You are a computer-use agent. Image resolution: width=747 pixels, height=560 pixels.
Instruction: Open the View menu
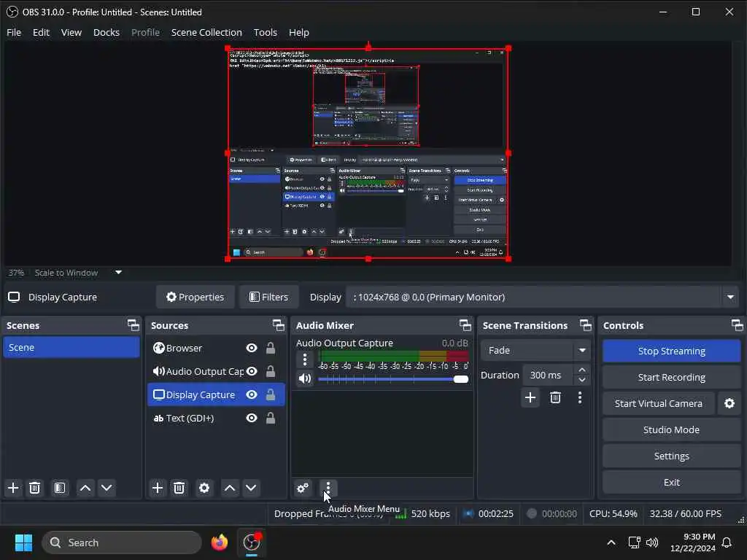coord(71,32)
